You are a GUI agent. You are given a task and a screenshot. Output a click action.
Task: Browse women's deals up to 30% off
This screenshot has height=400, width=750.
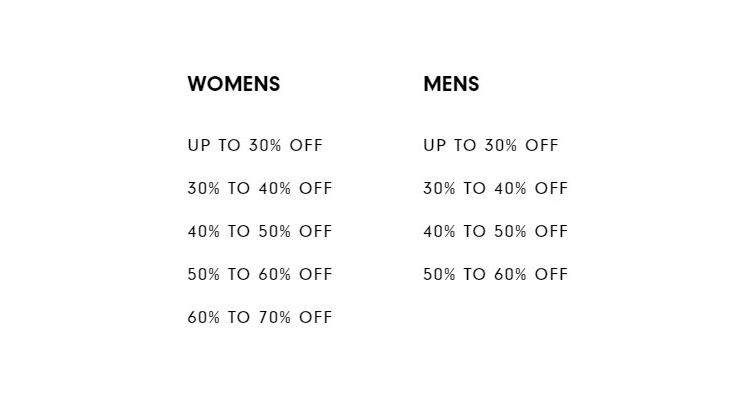click(255, 145)
